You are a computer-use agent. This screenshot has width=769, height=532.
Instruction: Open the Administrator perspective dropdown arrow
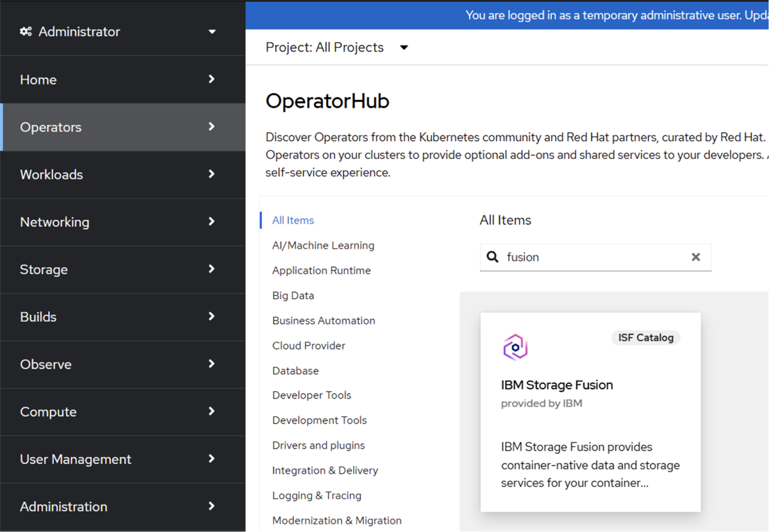coord(212,31)
